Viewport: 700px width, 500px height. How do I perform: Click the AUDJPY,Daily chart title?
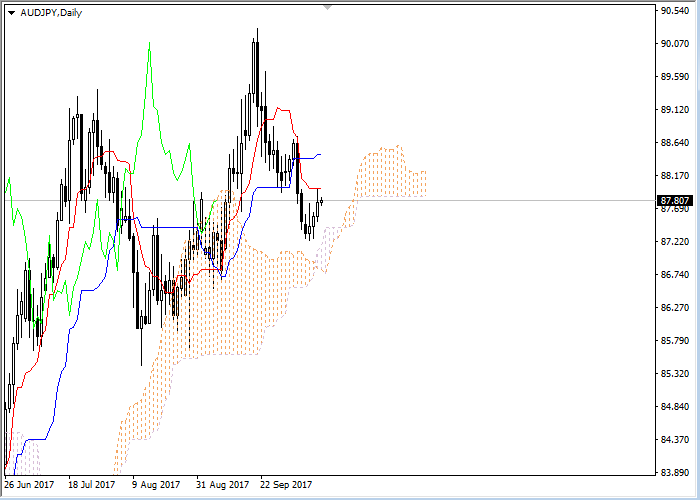(51, 13)
